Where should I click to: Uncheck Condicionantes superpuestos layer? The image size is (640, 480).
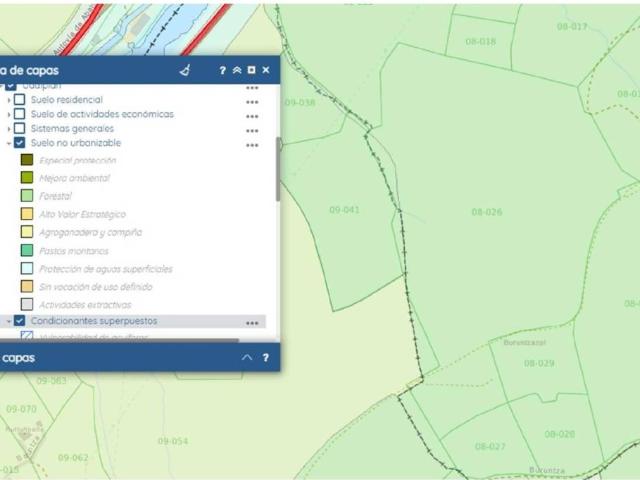click(20, 320)
